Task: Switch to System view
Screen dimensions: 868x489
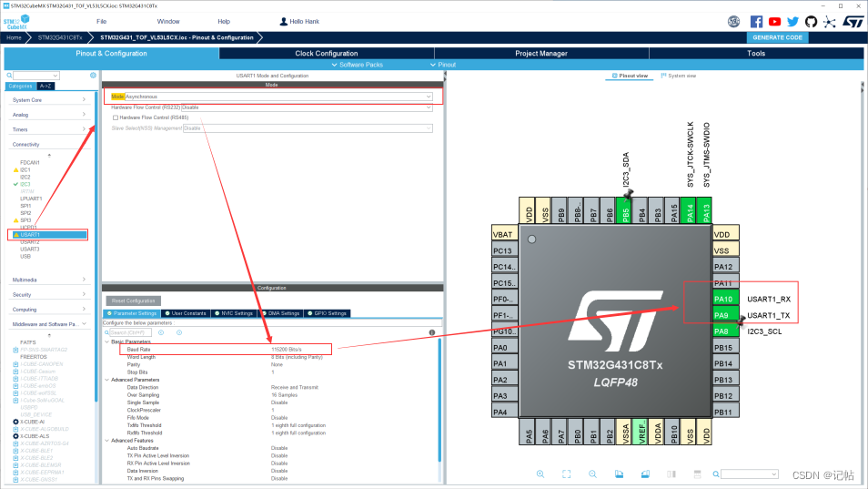Action: coord(679,76)
